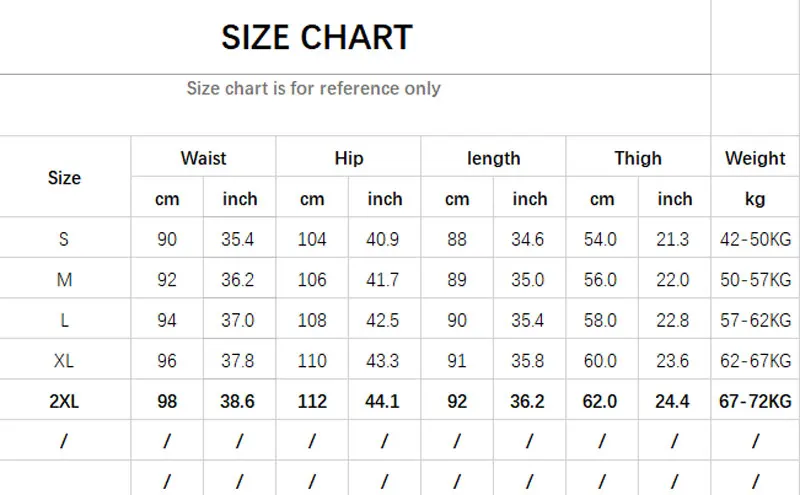Select the L size row label
This screenshot has width=800, height=495.
click(x=64, y=321)
